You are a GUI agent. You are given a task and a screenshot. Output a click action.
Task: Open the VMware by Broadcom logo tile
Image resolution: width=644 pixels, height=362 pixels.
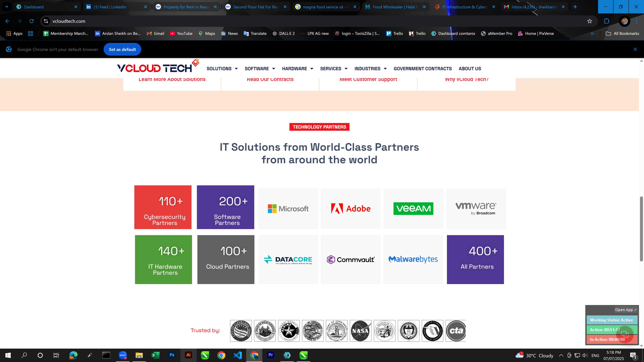click(476, 209)
